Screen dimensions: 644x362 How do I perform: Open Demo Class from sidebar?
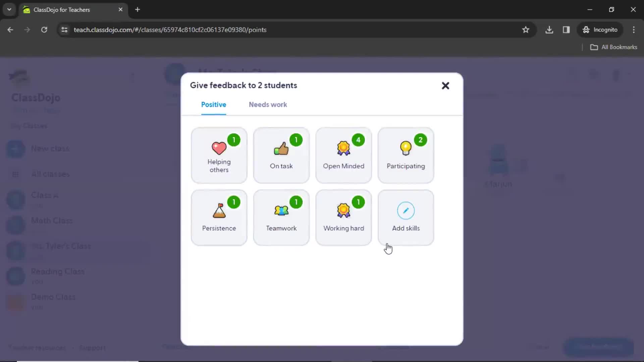(x=53, y=297)
